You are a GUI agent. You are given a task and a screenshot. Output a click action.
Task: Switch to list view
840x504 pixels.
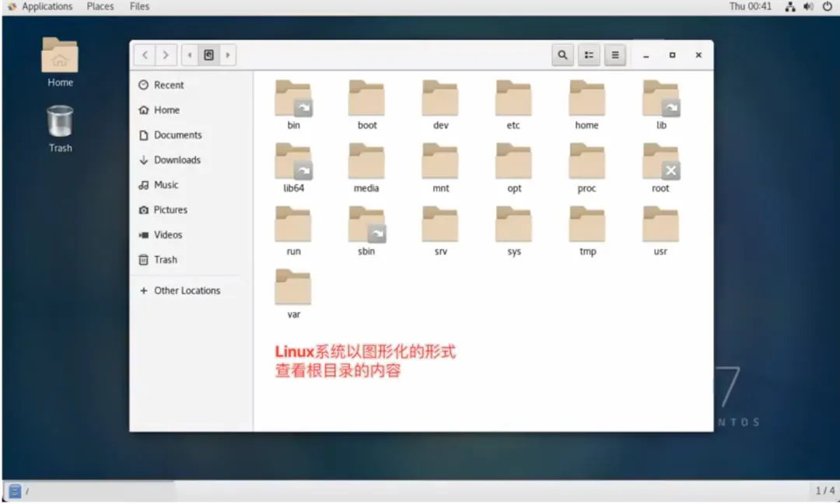pyautogui.click(x=589, y=54)
